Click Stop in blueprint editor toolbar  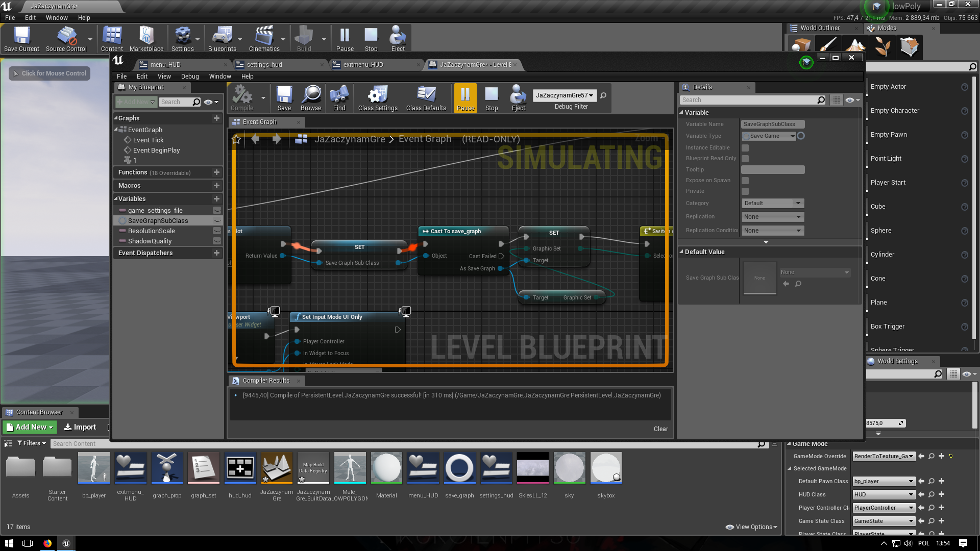492,98
